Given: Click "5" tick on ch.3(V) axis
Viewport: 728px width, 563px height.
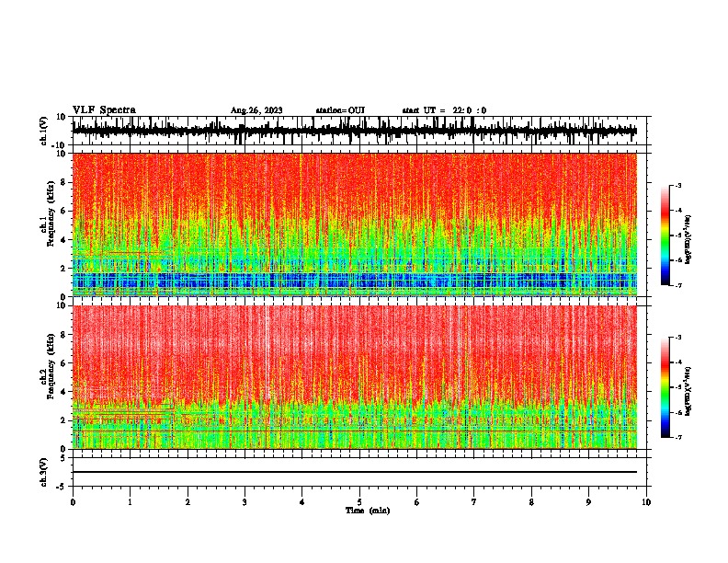Looking at the screenshot, I should 64,457.
